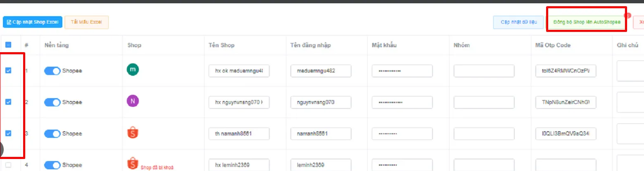
Task: Click Ghi chú field in namanh8561 row
Action: coord(630,134)
